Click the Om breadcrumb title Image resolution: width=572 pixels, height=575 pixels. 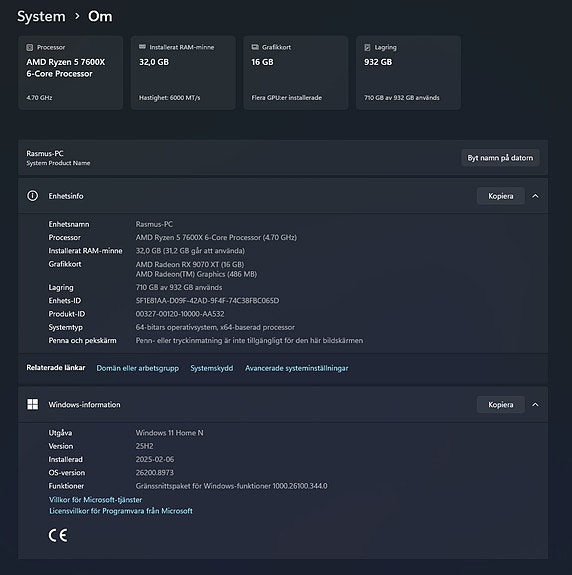click(x=100, y=16)
